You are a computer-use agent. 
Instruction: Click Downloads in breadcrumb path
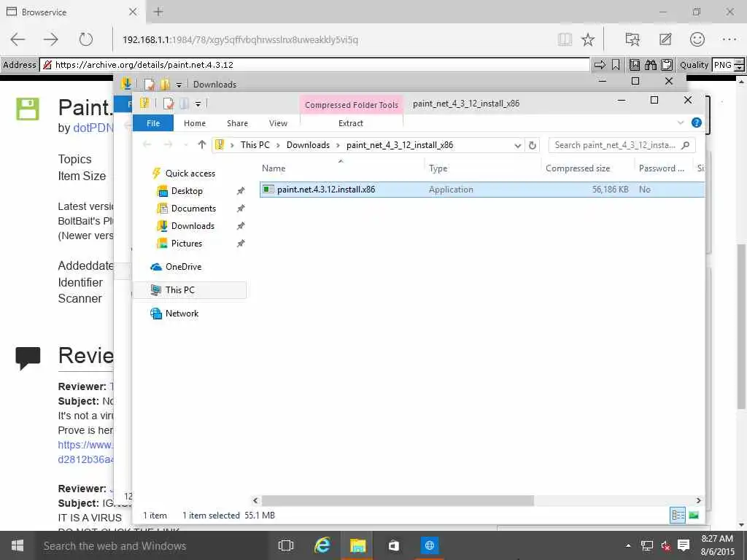[309, 145]
